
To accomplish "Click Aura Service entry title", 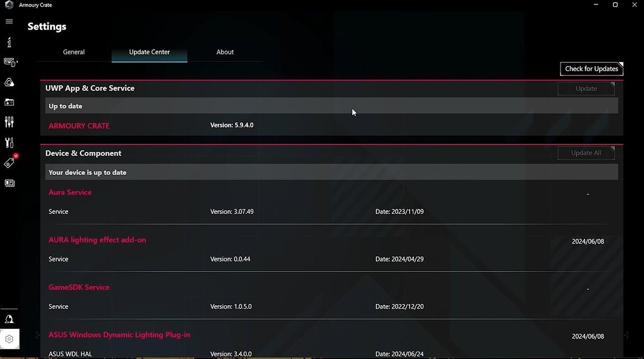I will pyautogui.click(x=70, y=192).
